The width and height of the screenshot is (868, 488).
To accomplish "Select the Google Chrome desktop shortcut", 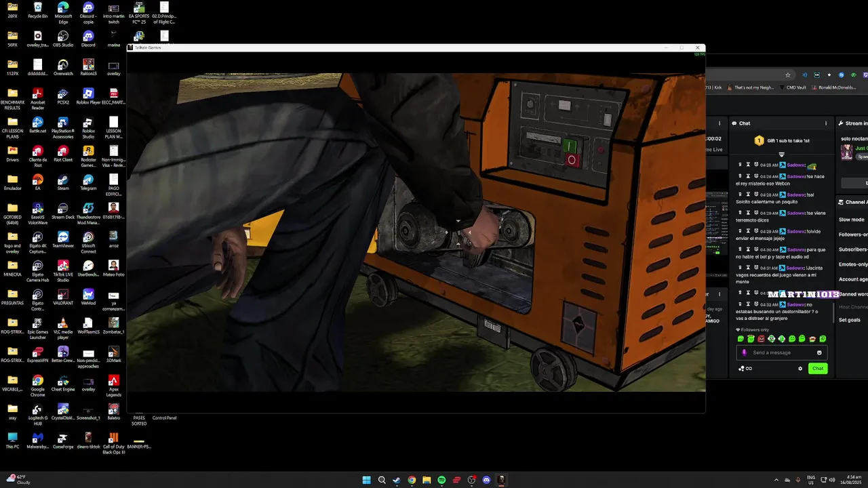I will point(37,386).
